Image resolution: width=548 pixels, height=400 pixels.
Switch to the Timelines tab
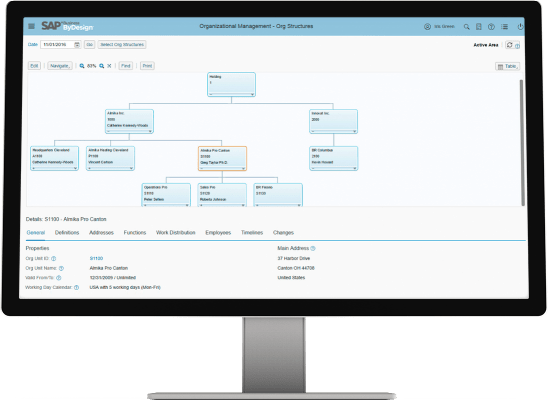pyautogui.click(x=252, y=233)
